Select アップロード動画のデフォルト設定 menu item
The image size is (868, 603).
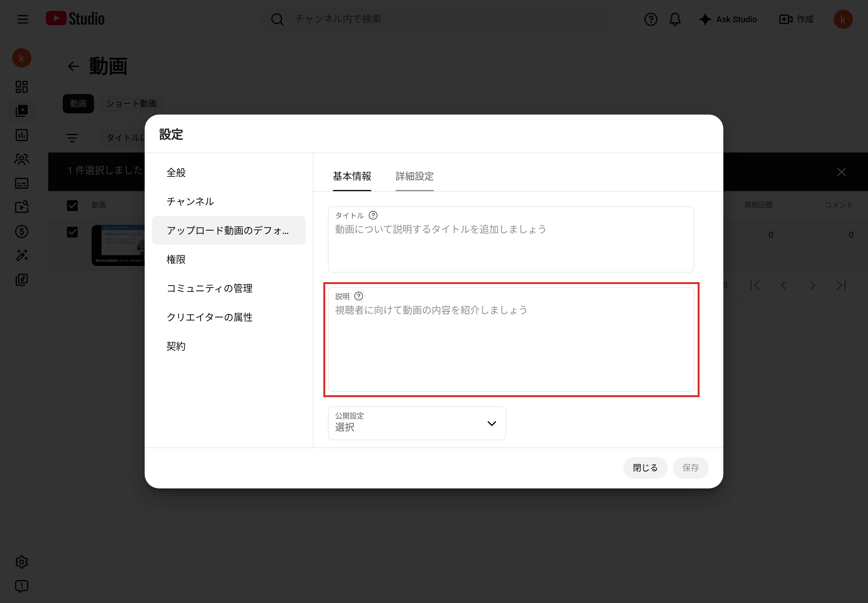(x=228, y=230)
